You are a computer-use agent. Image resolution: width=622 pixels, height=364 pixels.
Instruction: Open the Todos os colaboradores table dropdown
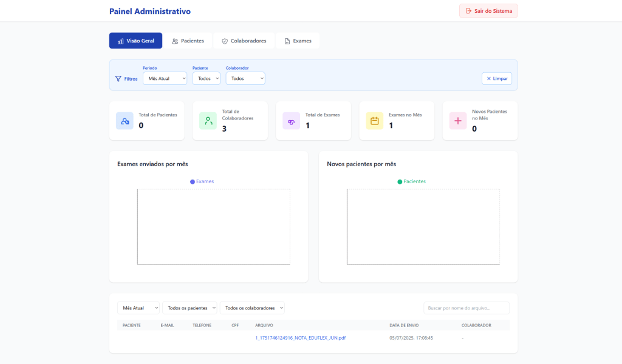[x=252, y=308]
